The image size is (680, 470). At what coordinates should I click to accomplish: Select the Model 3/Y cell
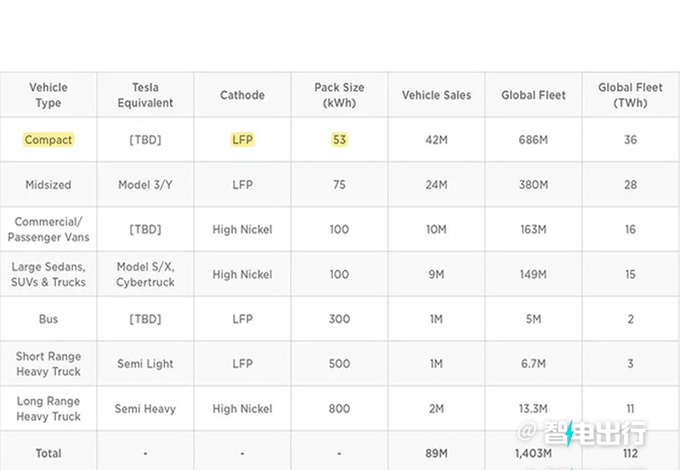coord(145,185)
